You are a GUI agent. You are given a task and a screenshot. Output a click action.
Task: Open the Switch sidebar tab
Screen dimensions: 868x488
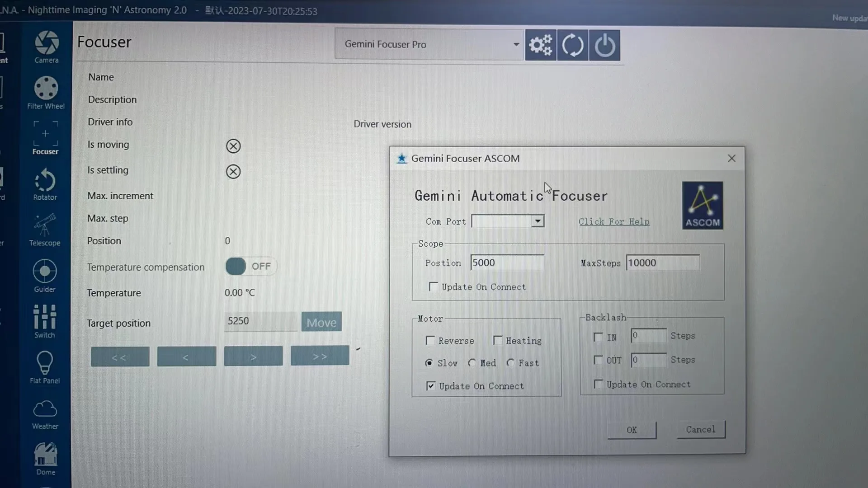pos(44,321)
